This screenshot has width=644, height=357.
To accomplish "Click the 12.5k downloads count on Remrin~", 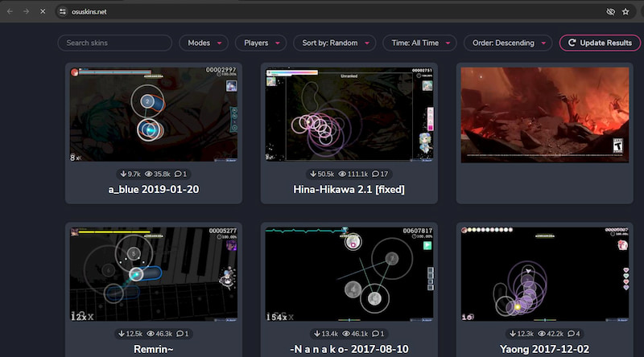I will [130, 334].
